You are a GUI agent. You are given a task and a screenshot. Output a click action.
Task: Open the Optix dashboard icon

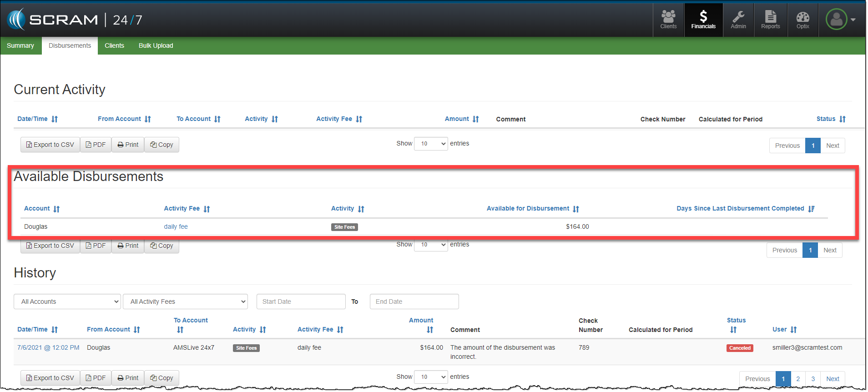click(x=802, y=20)
